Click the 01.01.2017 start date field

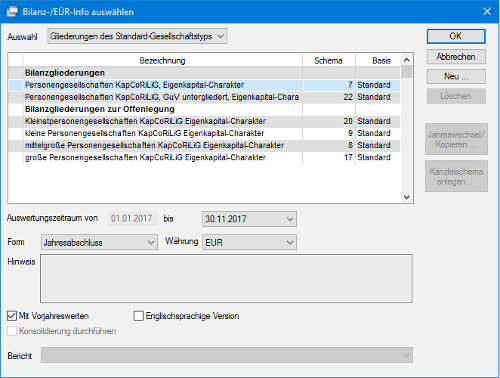[133, 219]
